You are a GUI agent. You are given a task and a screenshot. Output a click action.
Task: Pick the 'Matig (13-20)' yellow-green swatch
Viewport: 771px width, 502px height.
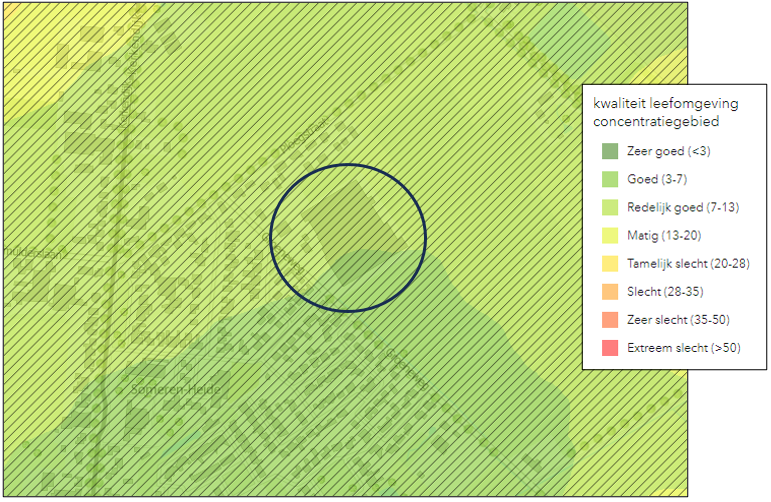coord(610,236)
